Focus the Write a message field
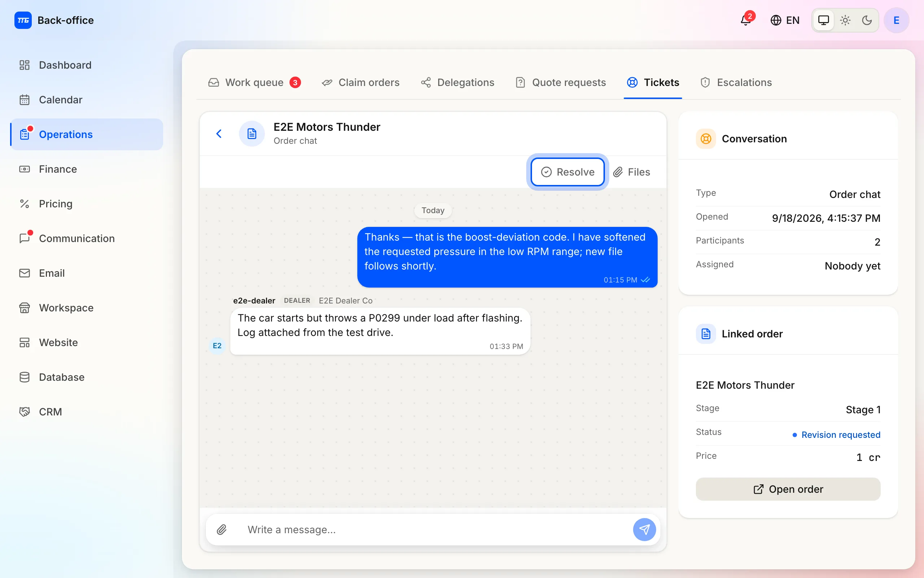The image size is (924, 578). click(x=435, y=530)
